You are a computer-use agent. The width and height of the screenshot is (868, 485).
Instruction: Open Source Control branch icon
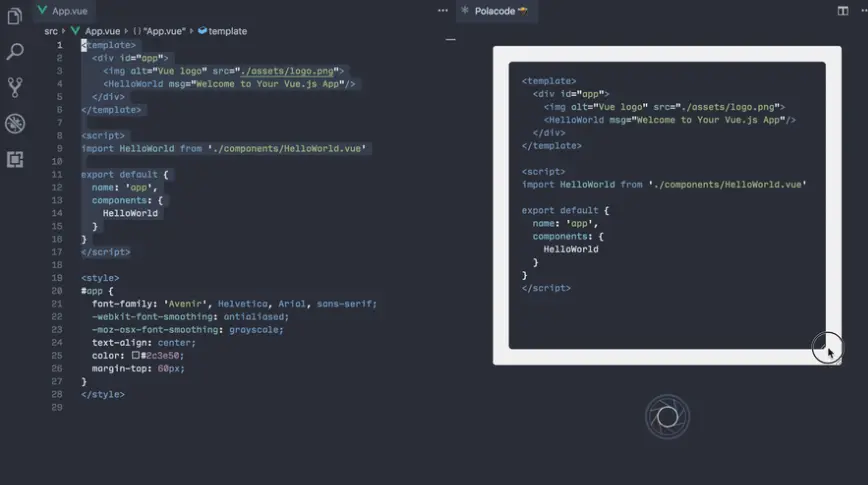(x=15, y=87)
